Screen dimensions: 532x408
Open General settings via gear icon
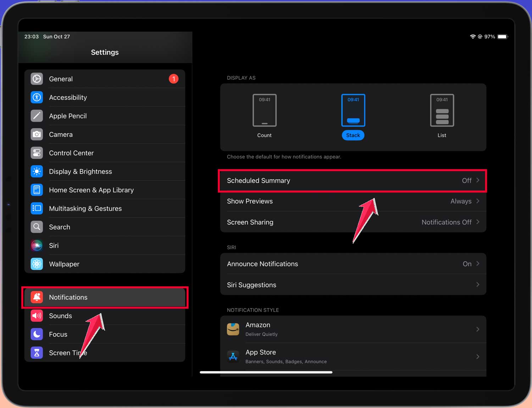[37, 79]
